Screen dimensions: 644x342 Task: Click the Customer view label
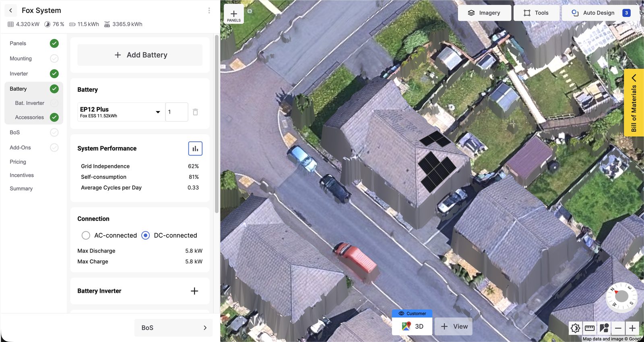[x=412, y=313]
